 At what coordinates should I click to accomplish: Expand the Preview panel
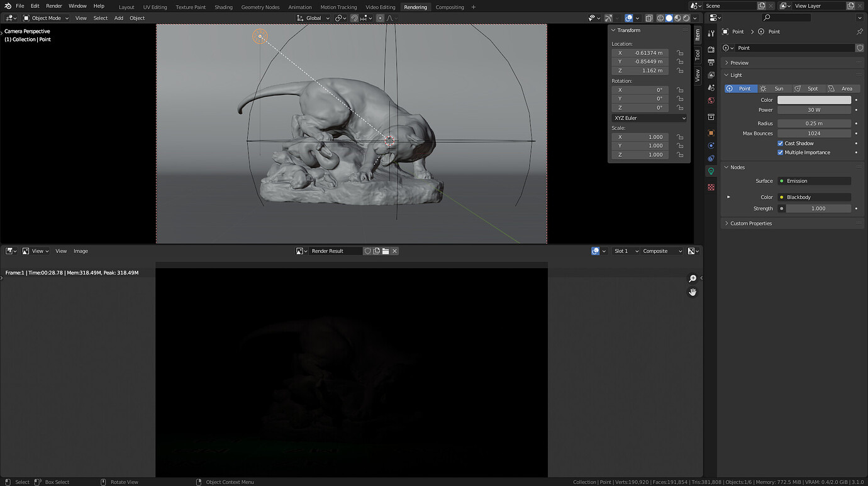click(x=793, y=63)
